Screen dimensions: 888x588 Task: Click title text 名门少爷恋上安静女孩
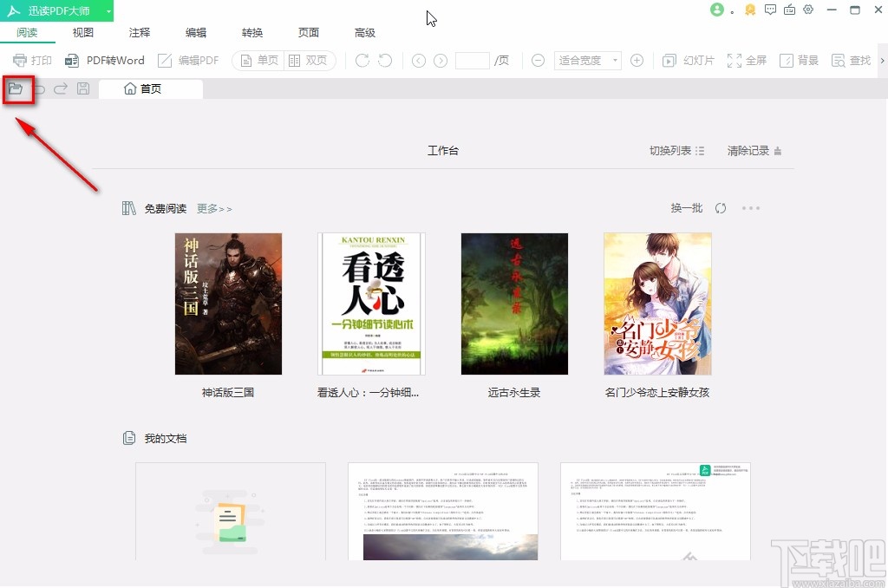click(x=657, y=393)
